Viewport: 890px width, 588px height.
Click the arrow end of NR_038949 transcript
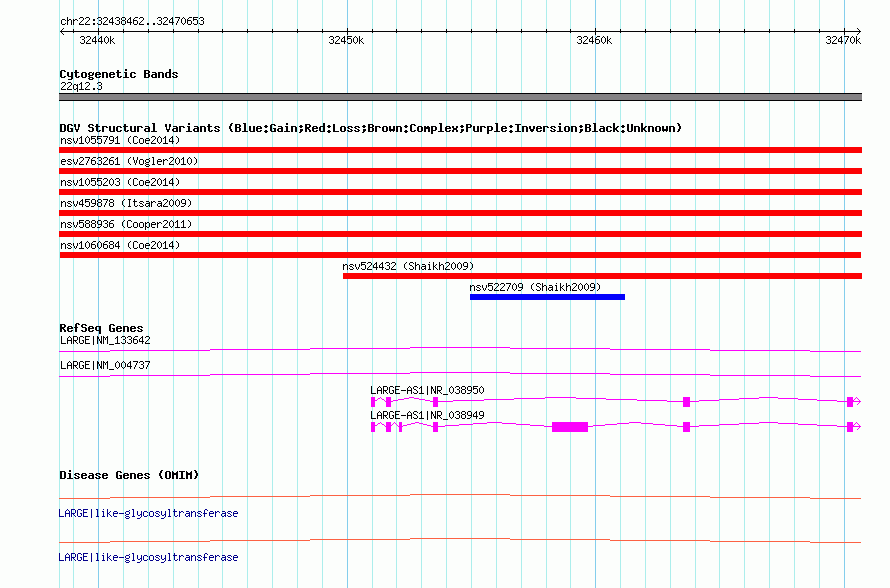click(858, 427)
